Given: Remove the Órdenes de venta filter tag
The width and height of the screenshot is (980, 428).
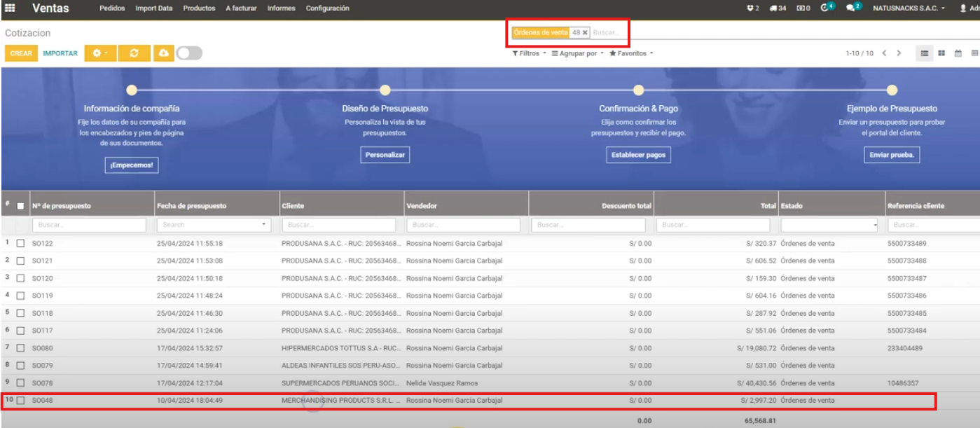Looking at the screenshot, I should click(x=585, y=33).
